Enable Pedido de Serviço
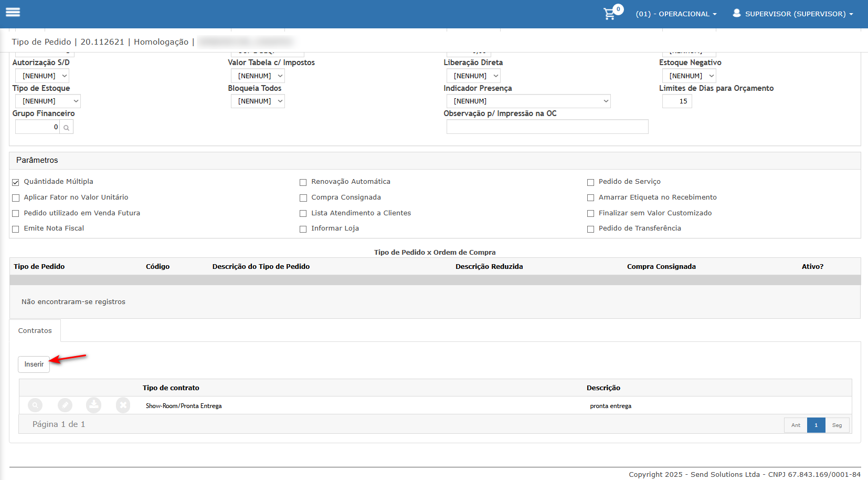This screenshot has width=868, height=480. point(590,182)
